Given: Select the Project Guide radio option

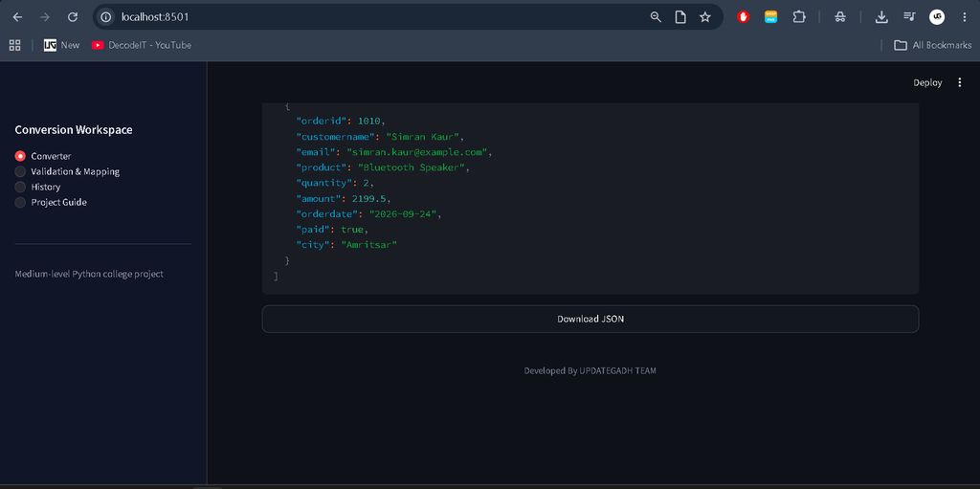Looking at the screenshot, I should click(51, 203).
